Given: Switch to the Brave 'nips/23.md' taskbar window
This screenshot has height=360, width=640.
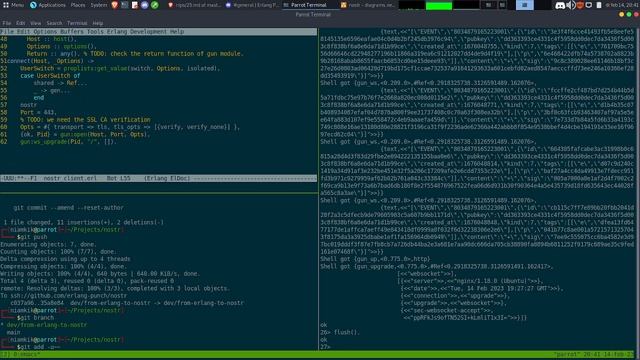Looking at the screenshot, I should pos(194,5).
